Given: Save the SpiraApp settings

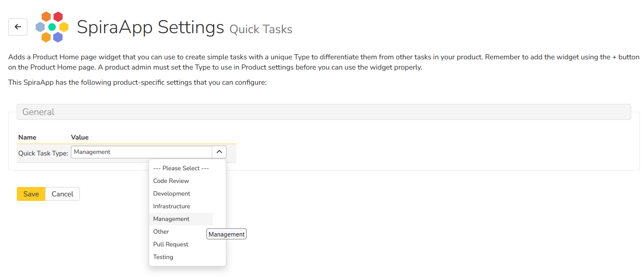Looking at the screenshot, I should pyautogui.click(x=31, y=194).
